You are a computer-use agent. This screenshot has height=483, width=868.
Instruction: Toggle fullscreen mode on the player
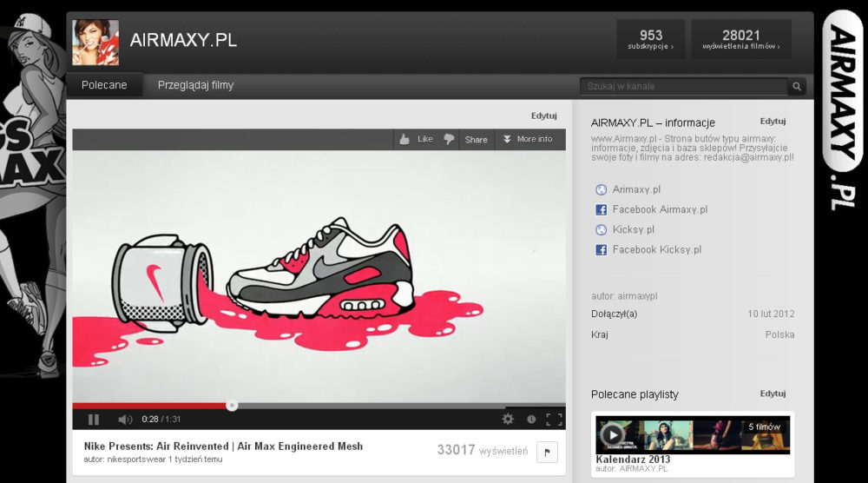tap(554, 420)
